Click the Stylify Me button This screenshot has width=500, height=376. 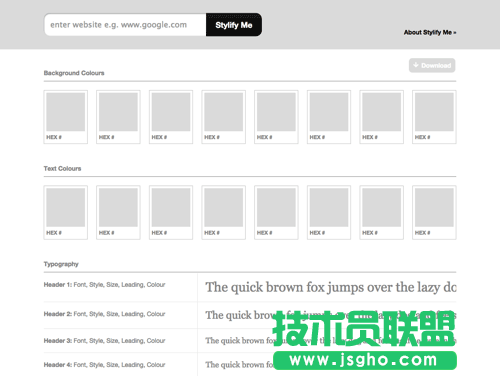click(x=234, y=25)
